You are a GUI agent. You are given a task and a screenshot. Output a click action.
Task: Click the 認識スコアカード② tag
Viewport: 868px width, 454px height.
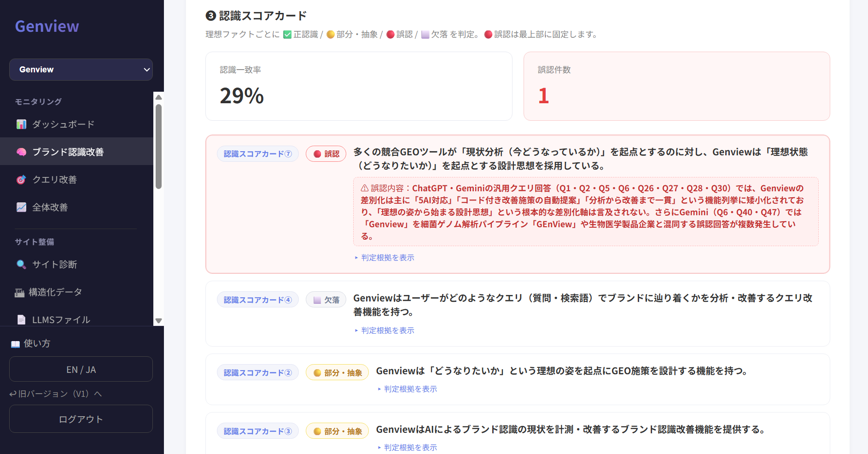click(258, 373)
